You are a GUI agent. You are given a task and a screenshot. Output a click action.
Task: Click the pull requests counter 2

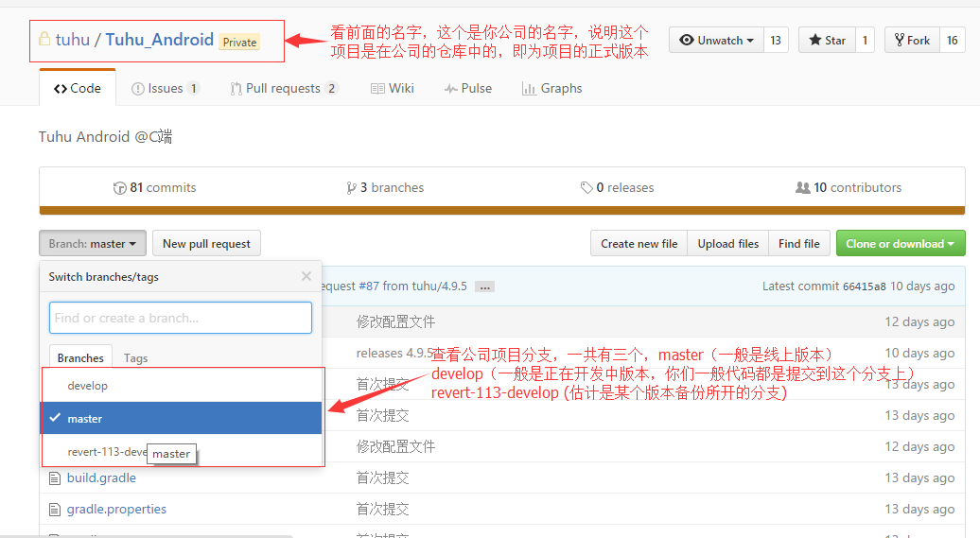click(331, 88)
